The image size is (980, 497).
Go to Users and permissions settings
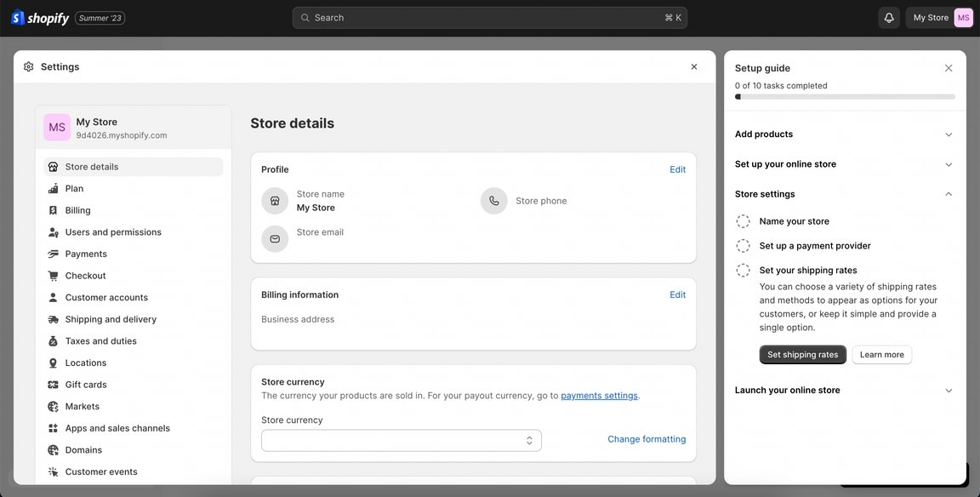tap(113, 232)
